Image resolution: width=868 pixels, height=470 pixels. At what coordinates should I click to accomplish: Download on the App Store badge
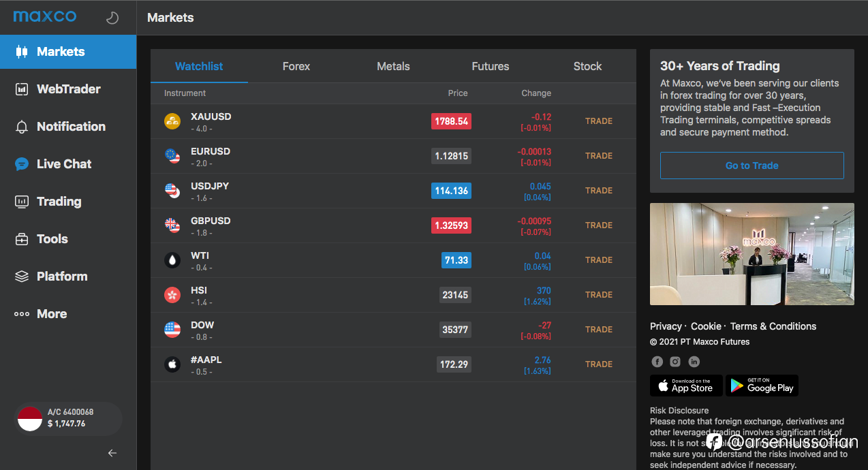point(685,386)
